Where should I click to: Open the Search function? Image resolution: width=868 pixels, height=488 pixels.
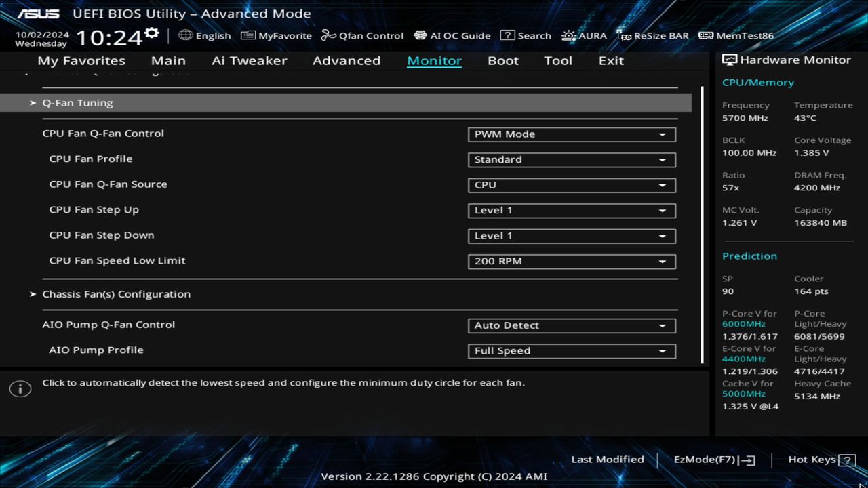click(526, 35)
